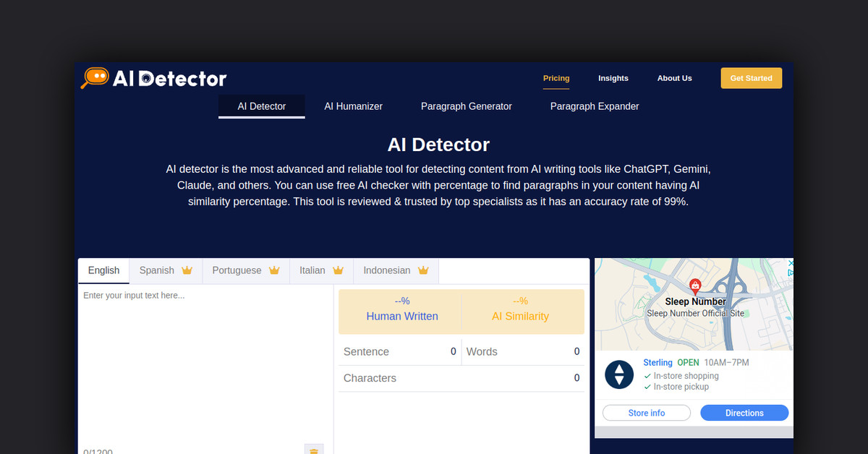Select the English language tab
The height and width of the screenshot is (454, 868).
tap(103, 270)
